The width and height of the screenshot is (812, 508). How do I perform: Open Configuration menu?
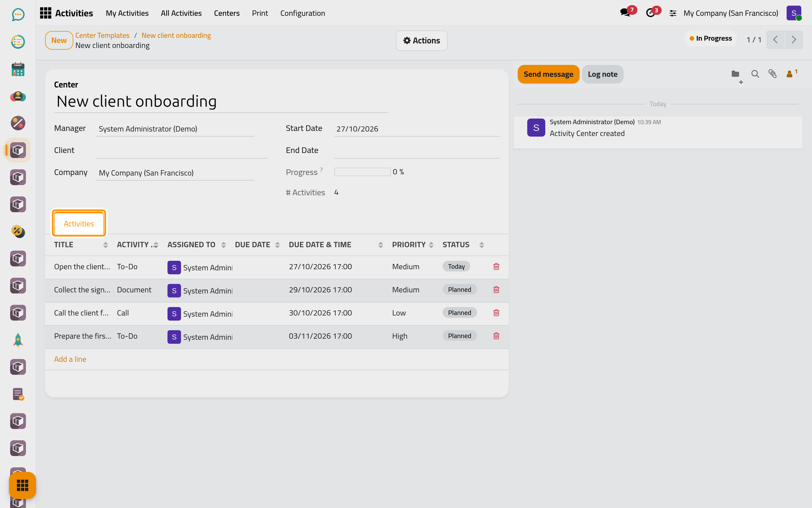click(302, 13)
